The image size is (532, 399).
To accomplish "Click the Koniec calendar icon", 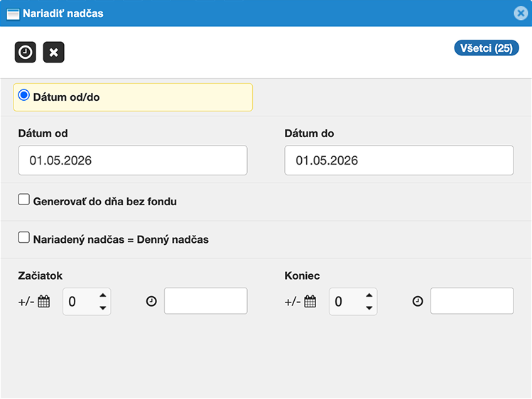I will pos(310,301).
